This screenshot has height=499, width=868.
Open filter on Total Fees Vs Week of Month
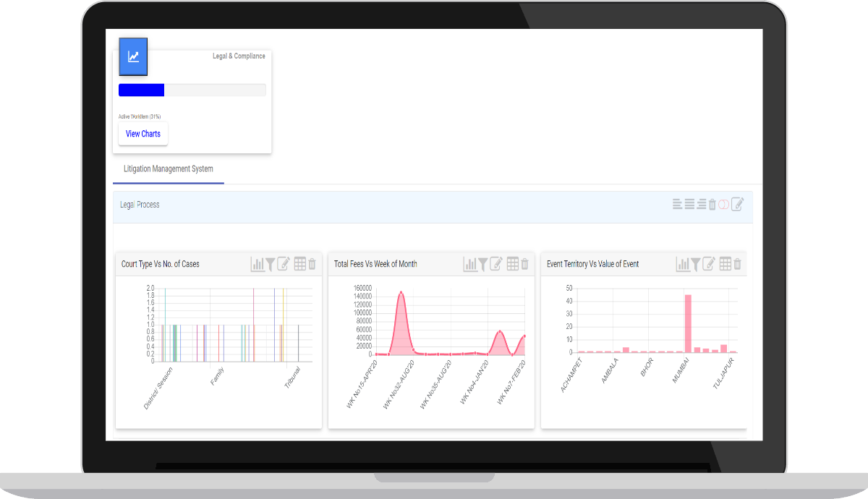click(x=482, y=264)
